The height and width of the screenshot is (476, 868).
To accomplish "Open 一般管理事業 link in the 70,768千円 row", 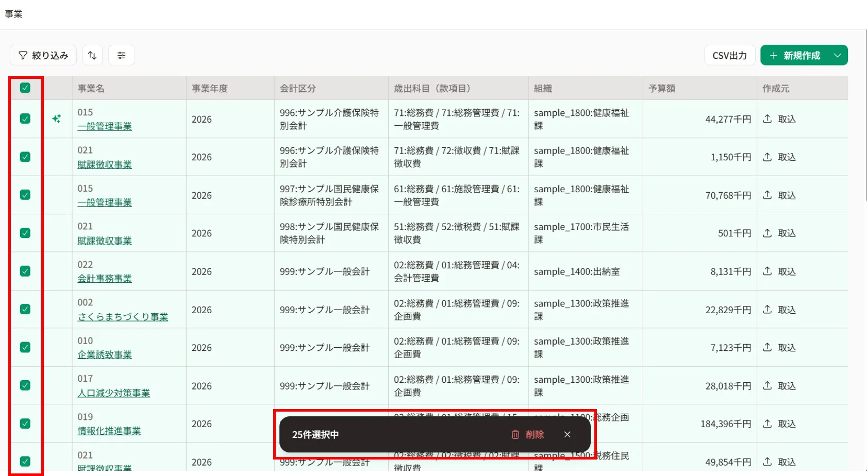I will (105, 202).
